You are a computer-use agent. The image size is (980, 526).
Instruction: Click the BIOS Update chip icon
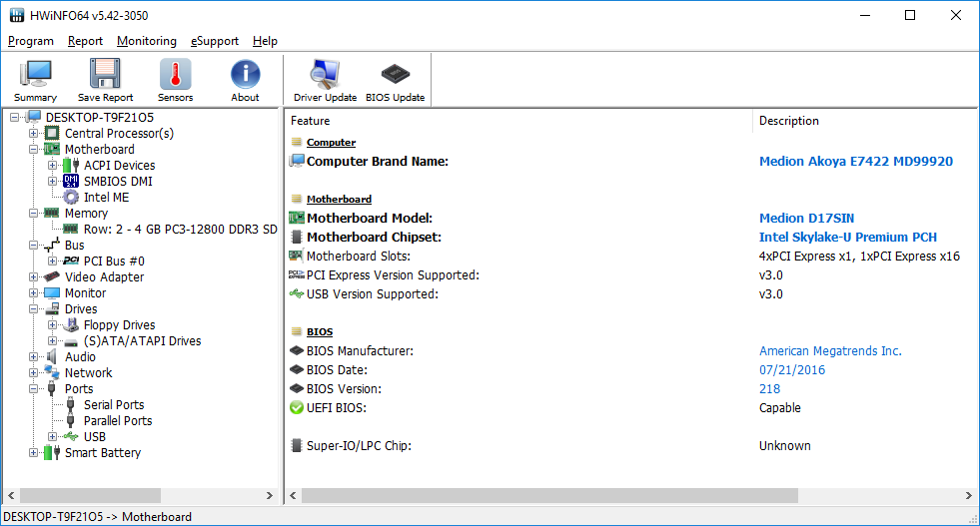[x=395, y=80]
